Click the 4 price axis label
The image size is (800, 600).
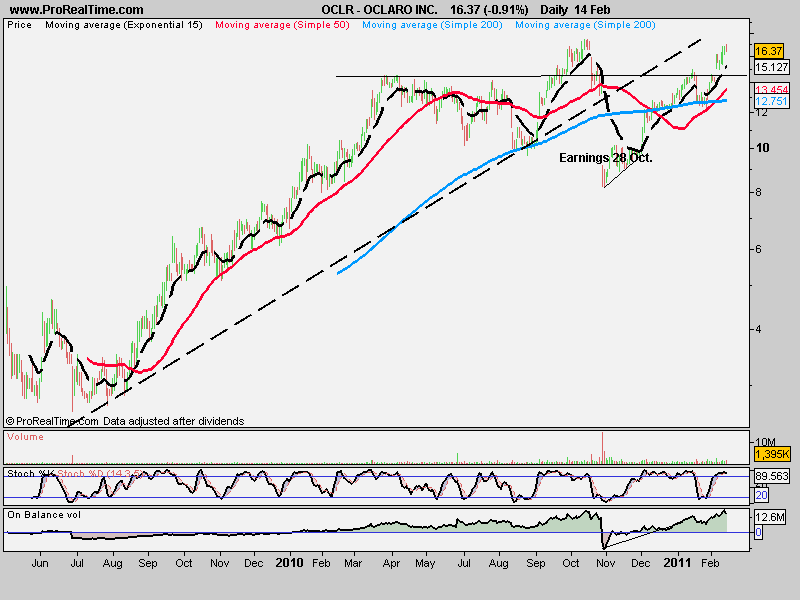[759, 329]
